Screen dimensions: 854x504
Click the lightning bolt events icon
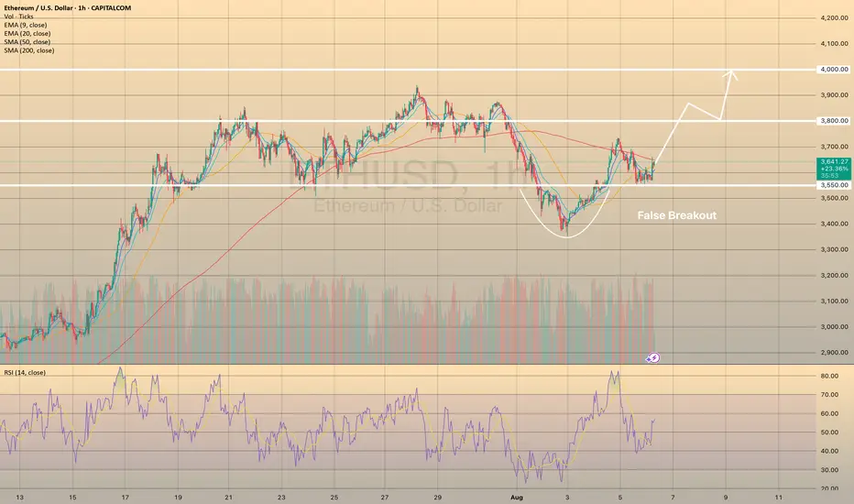coord(653,358)
